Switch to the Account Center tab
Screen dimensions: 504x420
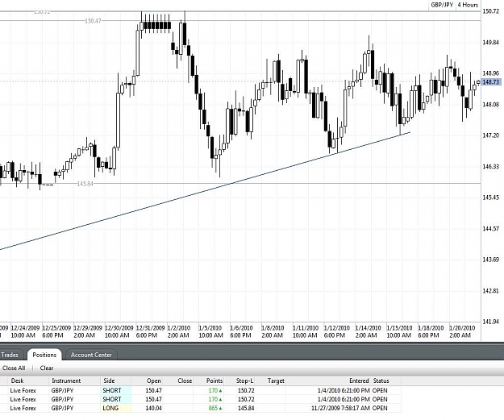tap(91, 355)
